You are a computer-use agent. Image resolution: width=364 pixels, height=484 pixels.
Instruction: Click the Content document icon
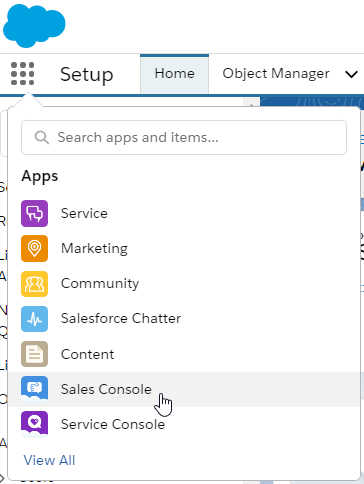(34, 354)
